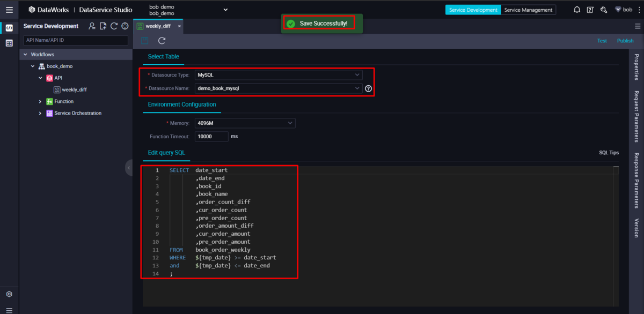The height and width of the screenshot is (314, 644).
Task: Click the book_demo workflow icon
Action: (x=41, y=66)
